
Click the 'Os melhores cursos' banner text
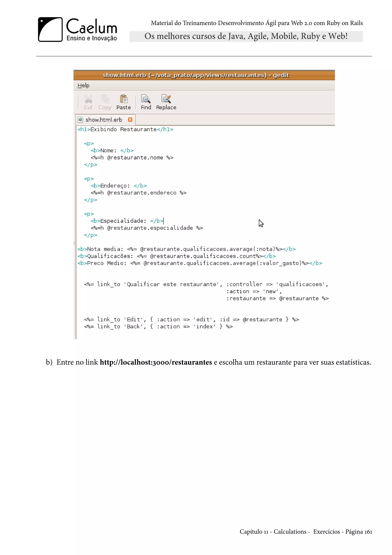pos(246,36)
